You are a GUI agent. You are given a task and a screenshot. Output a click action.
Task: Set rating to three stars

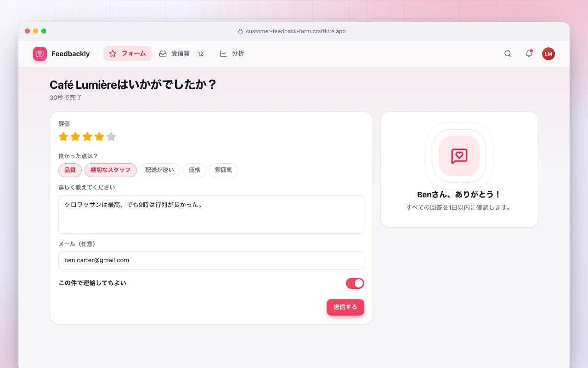(x=87, y=137)
